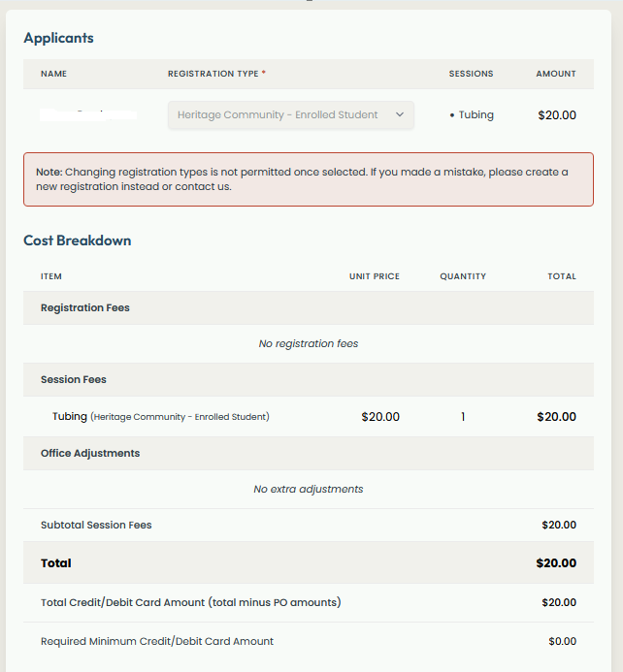Click the Amount column header
The height and width of the screenshot is (672, 623).
point(556,74)
